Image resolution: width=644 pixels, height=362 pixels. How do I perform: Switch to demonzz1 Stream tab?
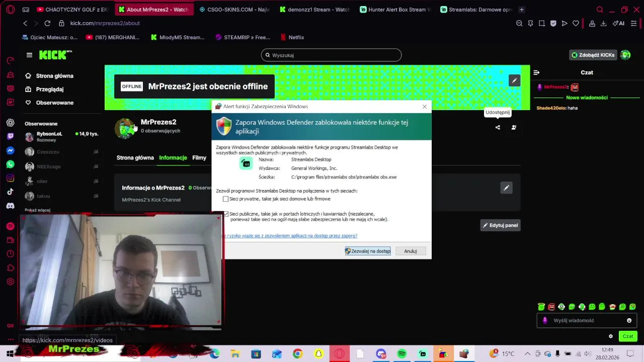315,10
